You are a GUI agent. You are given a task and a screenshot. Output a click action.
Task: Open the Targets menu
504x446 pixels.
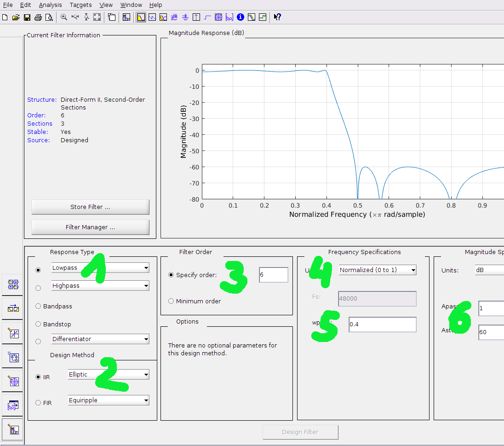[80, 5]
